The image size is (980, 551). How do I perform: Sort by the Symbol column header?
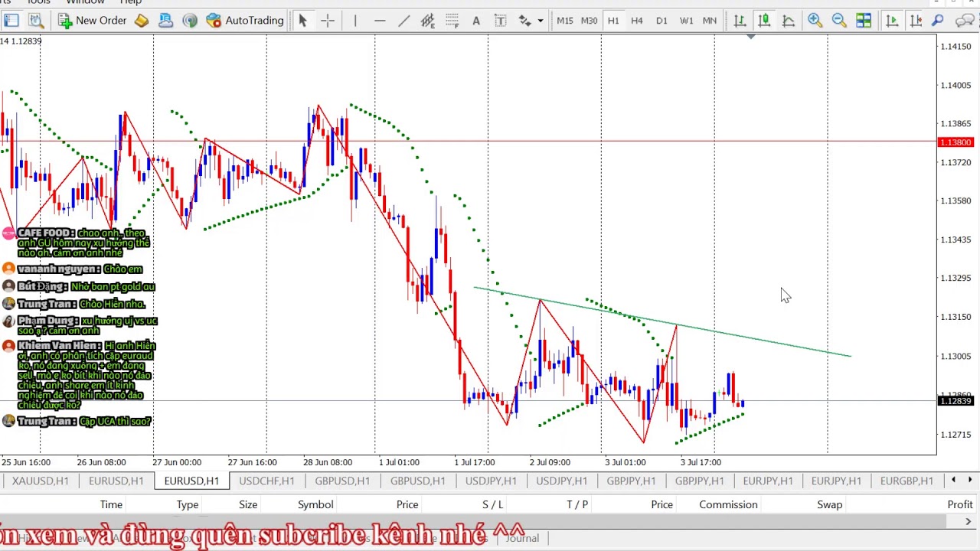(315, 504)
